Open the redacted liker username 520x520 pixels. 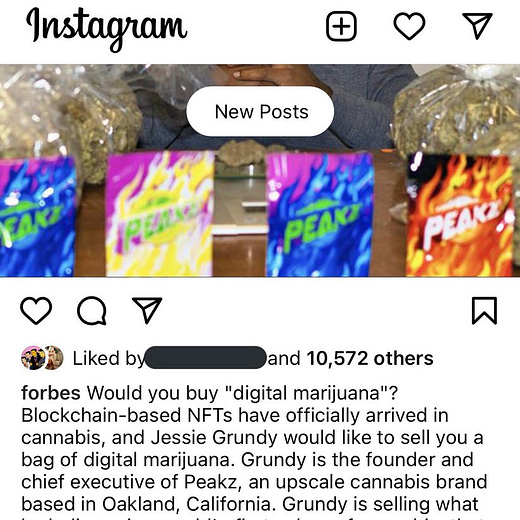[206, 357]
